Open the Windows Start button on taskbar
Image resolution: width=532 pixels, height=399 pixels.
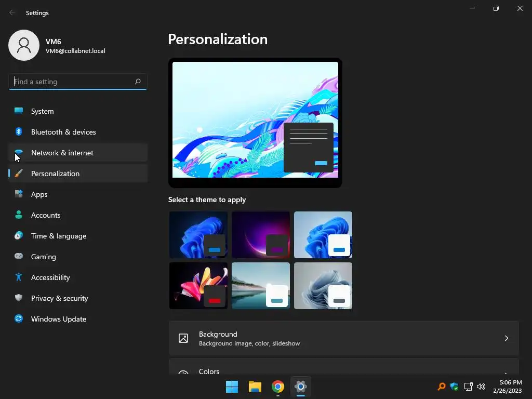click(232, 387)
